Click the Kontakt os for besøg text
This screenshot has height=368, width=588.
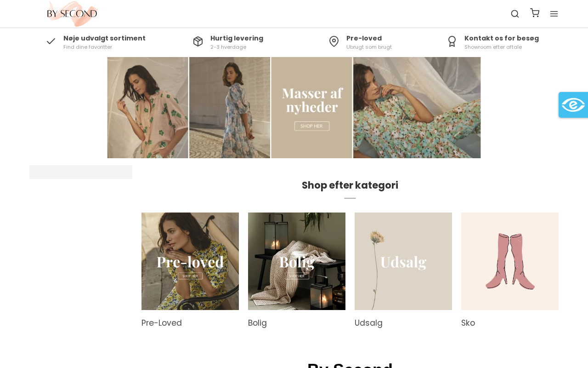click(502, 38)
